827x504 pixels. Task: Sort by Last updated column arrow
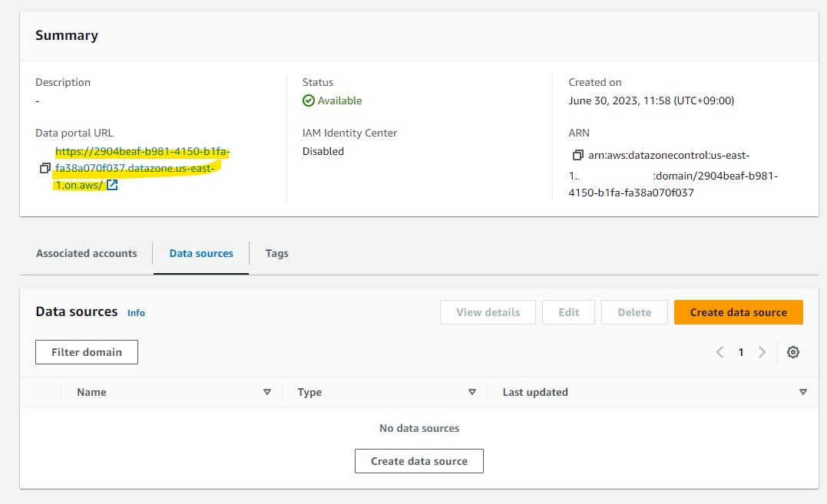tap(802, 392)
